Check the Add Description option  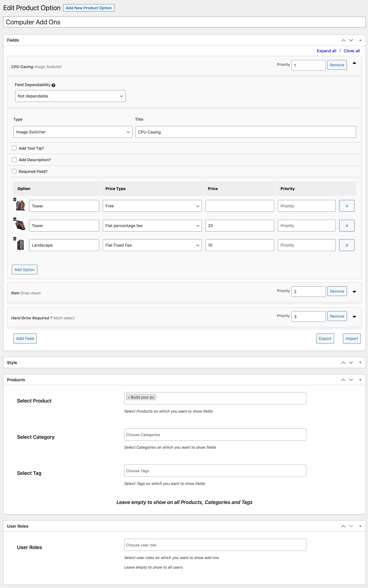click(14, 160)
